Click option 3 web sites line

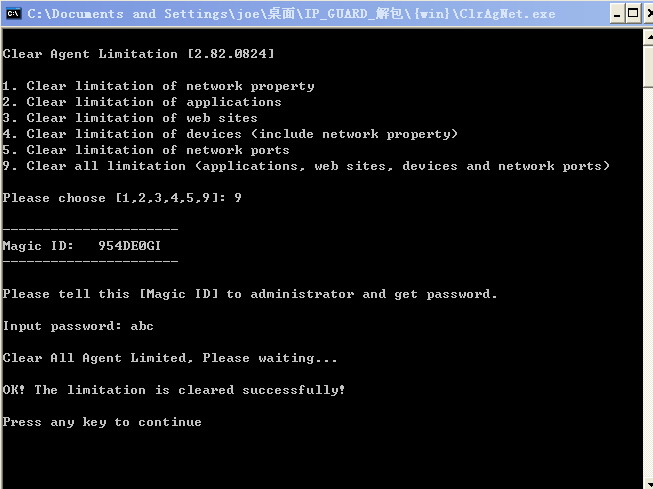click(130, 118)
